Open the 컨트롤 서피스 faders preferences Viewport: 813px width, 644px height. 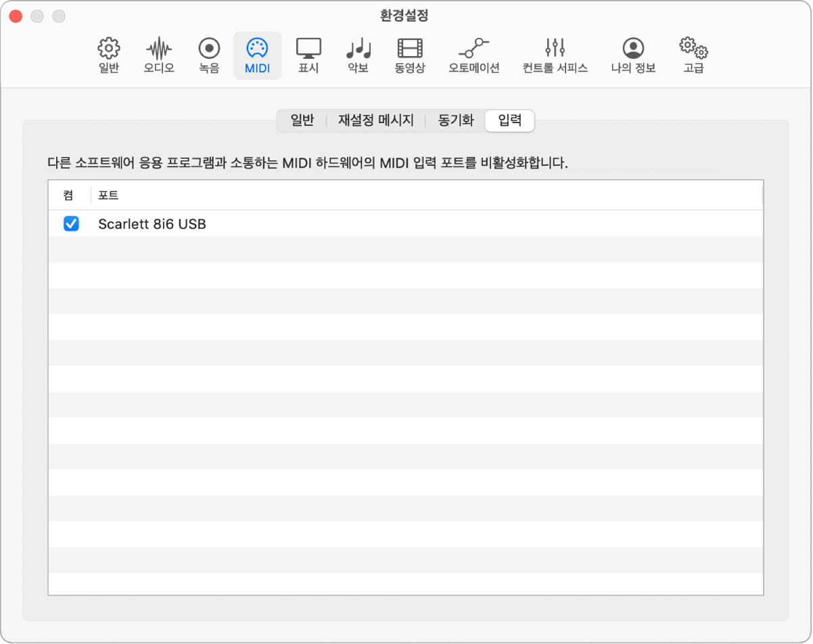pos(555,55)
